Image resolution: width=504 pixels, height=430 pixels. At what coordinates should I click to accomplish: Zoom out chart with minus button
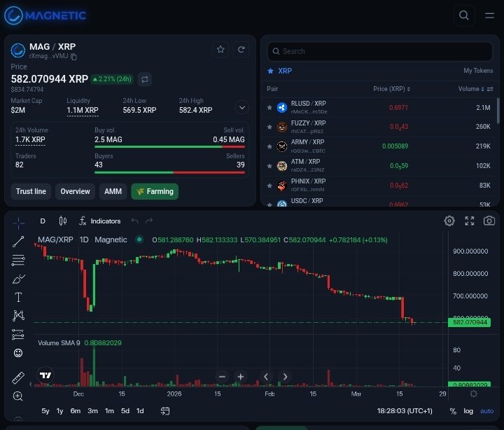(222, 377)
